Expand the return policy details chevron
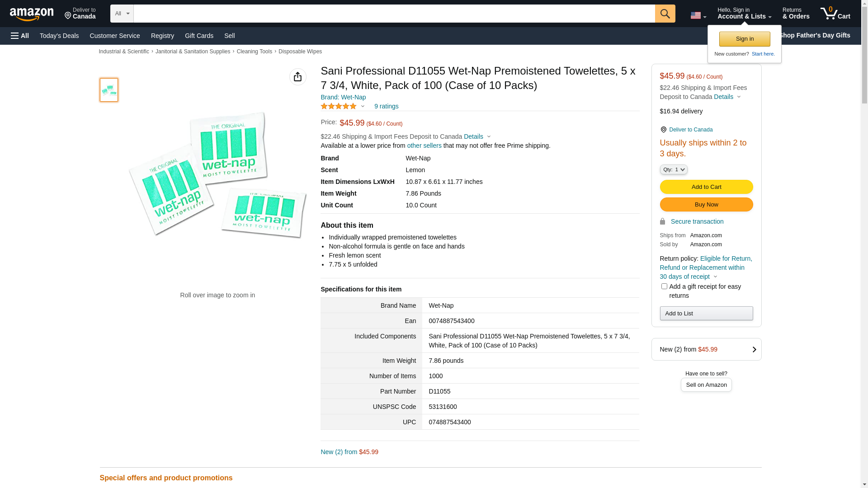Viewport: 868px width, 488px height. (715, 277)
